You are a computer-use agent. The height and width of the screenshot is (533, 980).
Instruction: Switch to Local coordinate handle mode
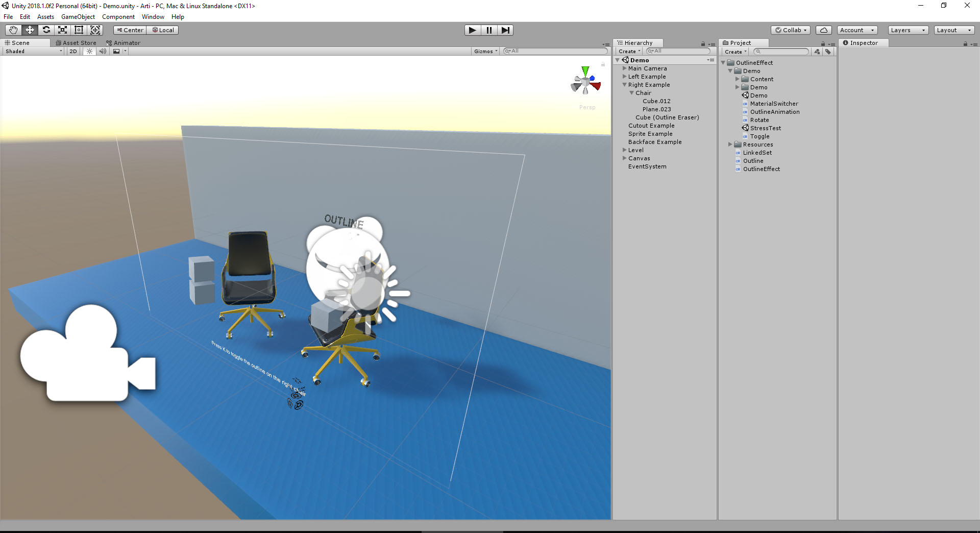(x=162, y=30)
